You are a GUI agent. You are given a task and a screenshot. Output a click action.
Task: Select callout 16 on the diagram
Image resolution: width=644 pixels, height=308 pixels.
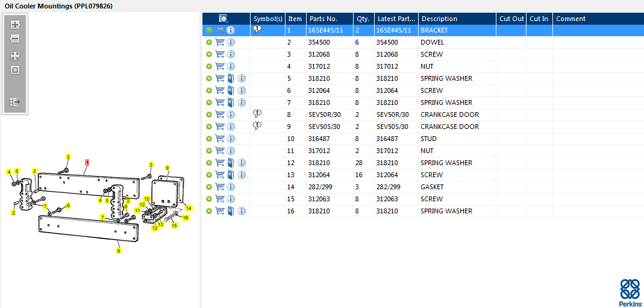pyautogui.click(x=186, y=218)
